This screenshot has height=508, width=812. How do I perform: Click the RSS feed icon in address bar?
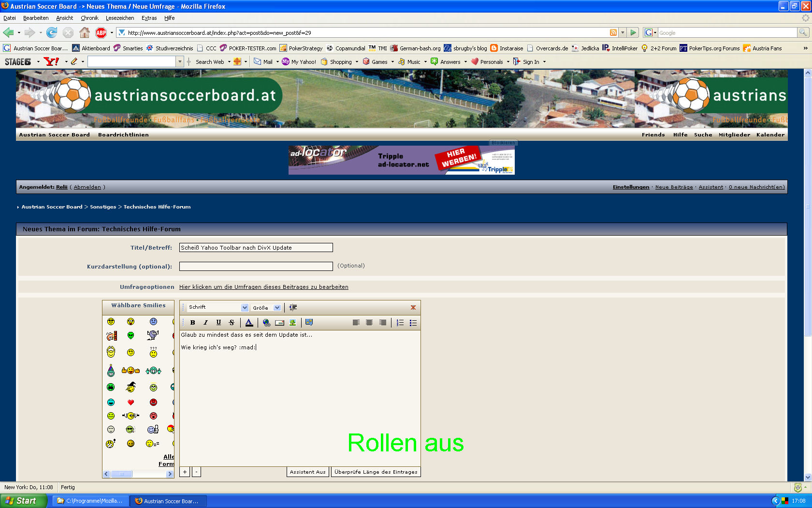point(613,32)
